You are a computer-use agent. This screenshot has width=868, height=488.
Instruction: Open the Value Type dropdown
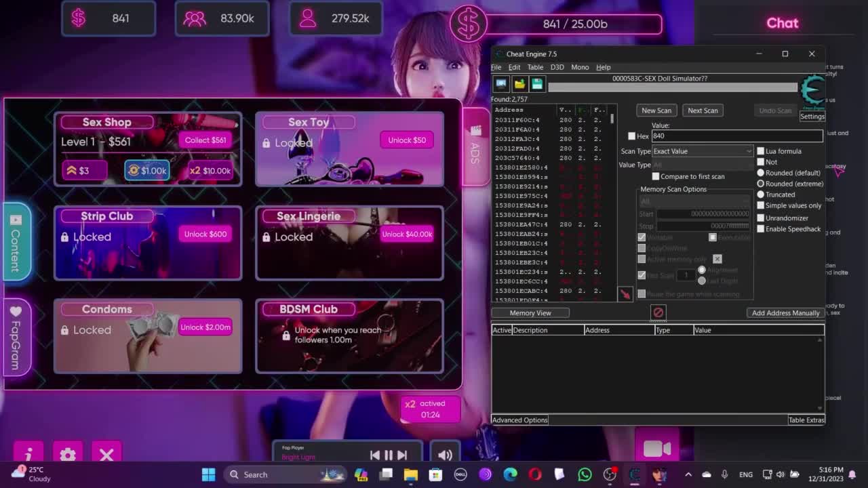[x=702, y=165]
